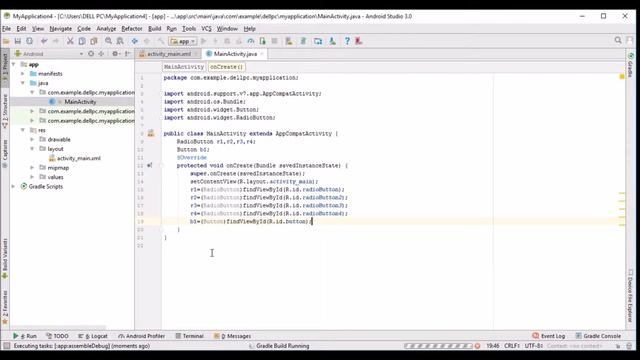
Task: Open the Navigate menu
Action: click(60, 29)
